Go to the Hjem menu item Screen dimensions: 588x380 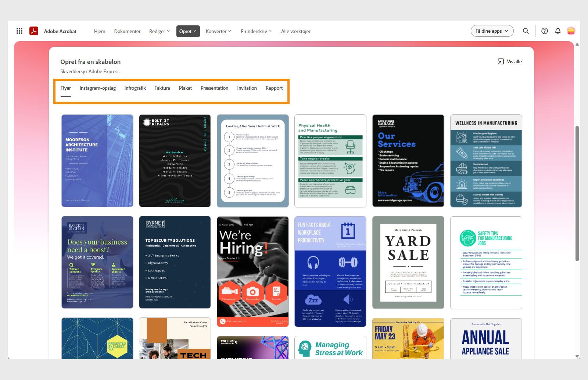[x=100, y=31]
